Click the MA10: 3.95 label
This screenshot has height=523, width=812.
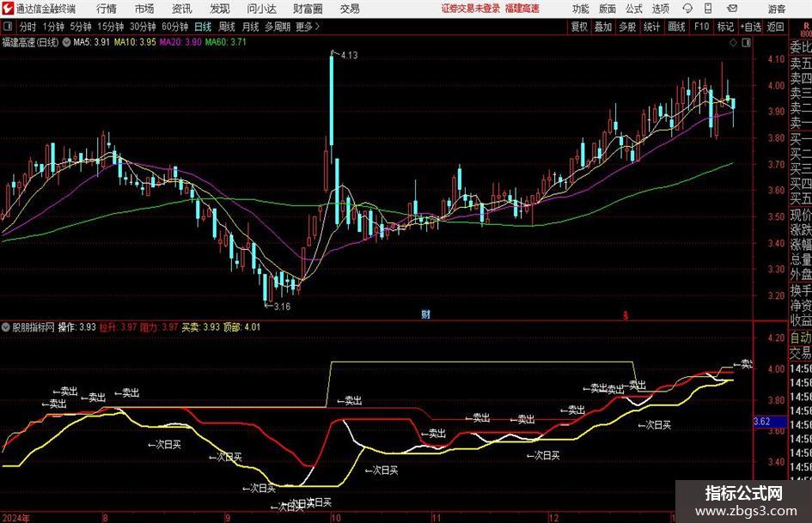pyautogui.click(x=135, y=42)
